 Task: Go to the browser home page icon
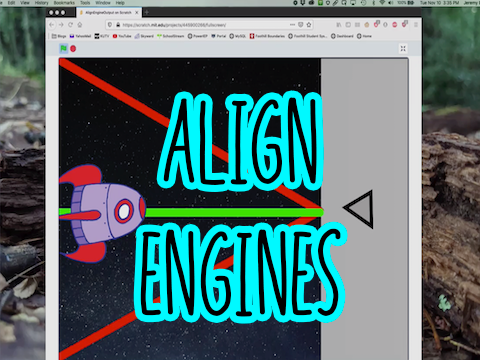point(80,25)
